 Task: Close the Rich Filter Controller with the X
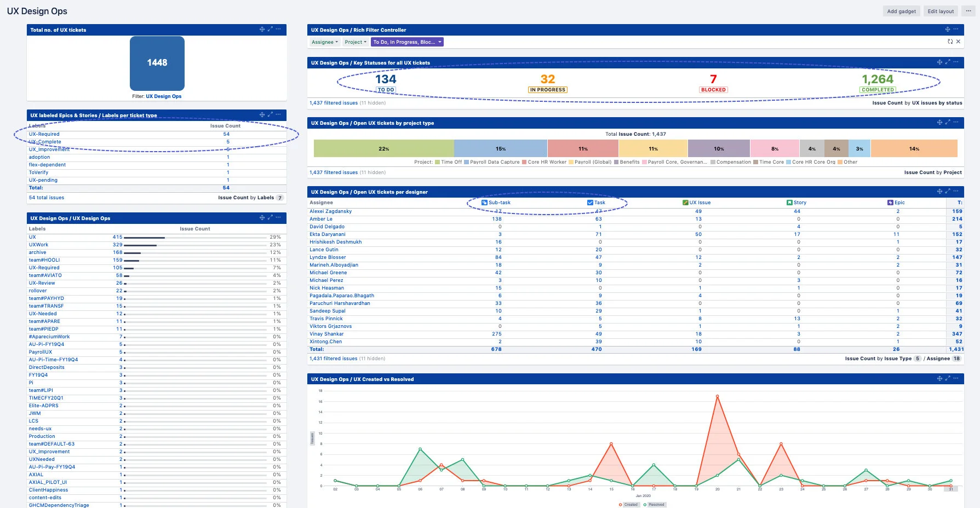[959, 42]
